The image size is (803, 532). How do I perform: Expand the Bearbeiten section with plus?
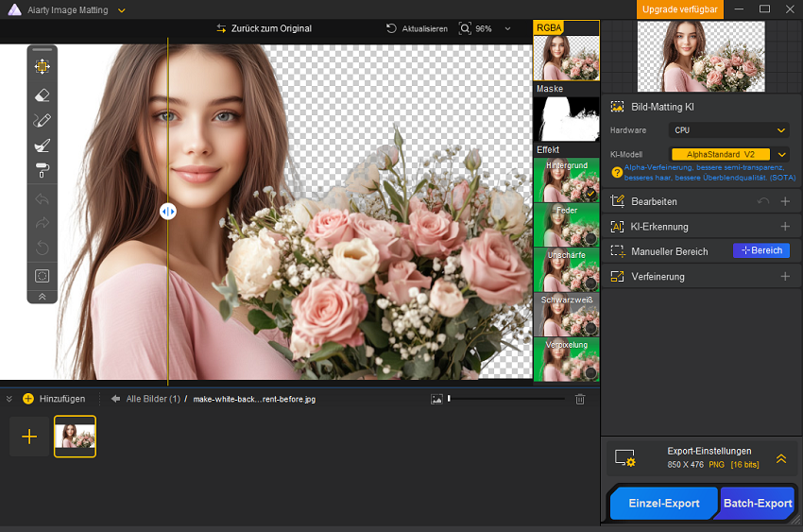(785, 201)
